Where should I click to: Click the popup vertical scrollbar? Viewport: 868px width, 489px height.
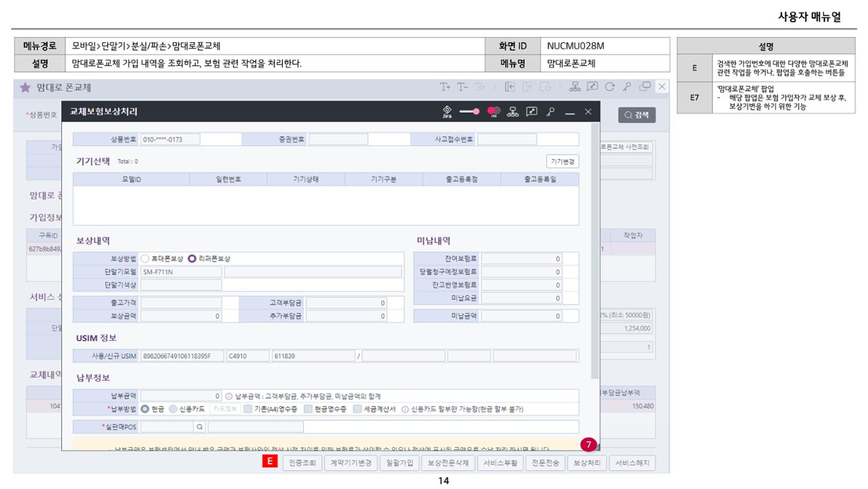point(595,251)
